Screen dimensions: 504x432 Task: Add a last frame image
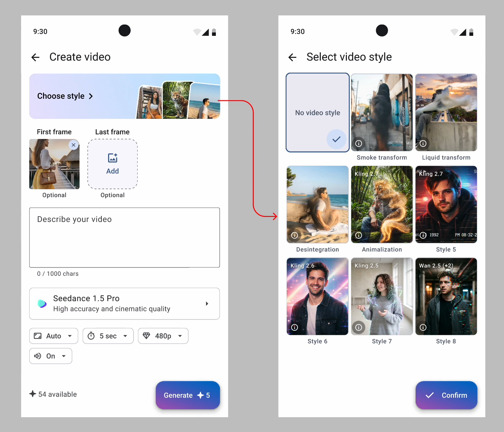click(112, 164)
